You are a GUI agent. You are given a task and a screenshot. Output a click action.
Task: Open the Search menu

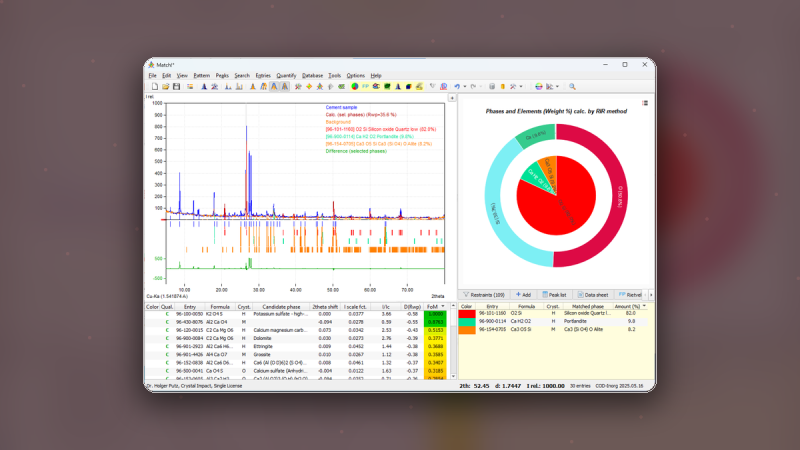tap(242, 76)
